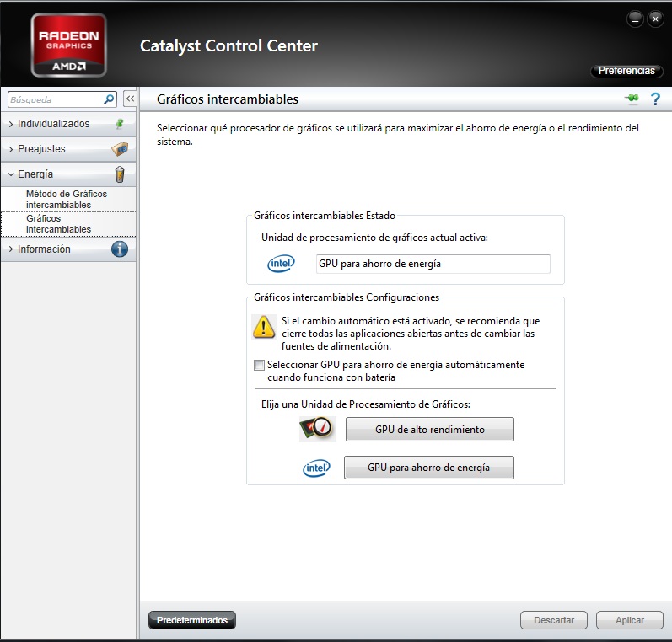Click the Predeterminados button
672x642 pixels.
pyautogui.click(x=192, y=620)
